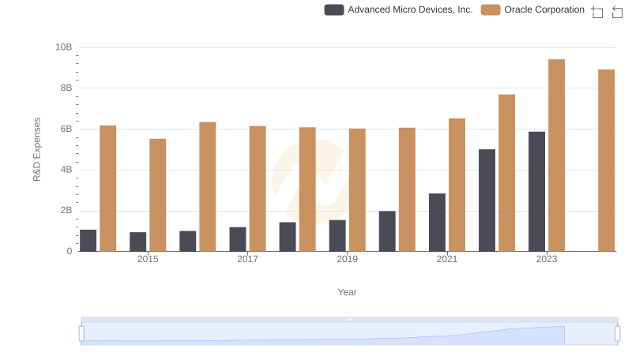This screenshot has width=632, height=364.
Task: Select the Oracle bar above 2015
Action: tap(157, 195)
